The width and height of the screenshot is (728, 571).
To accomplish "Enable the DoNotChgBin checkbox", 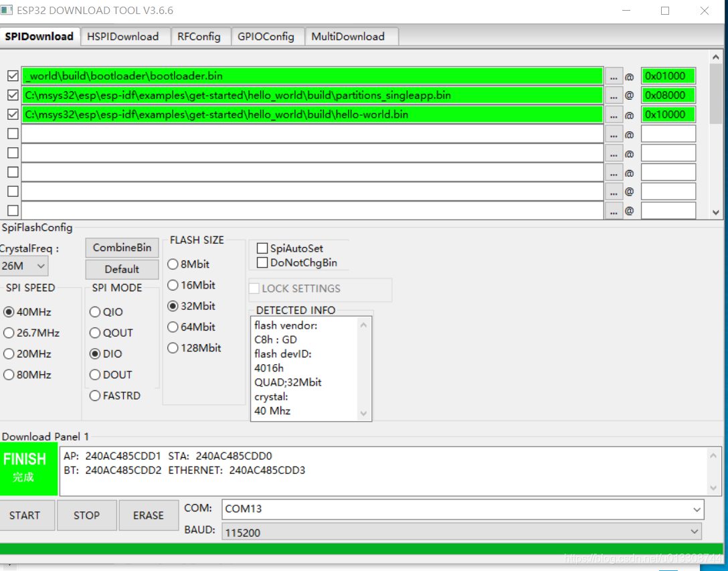I will click(297, 262).
